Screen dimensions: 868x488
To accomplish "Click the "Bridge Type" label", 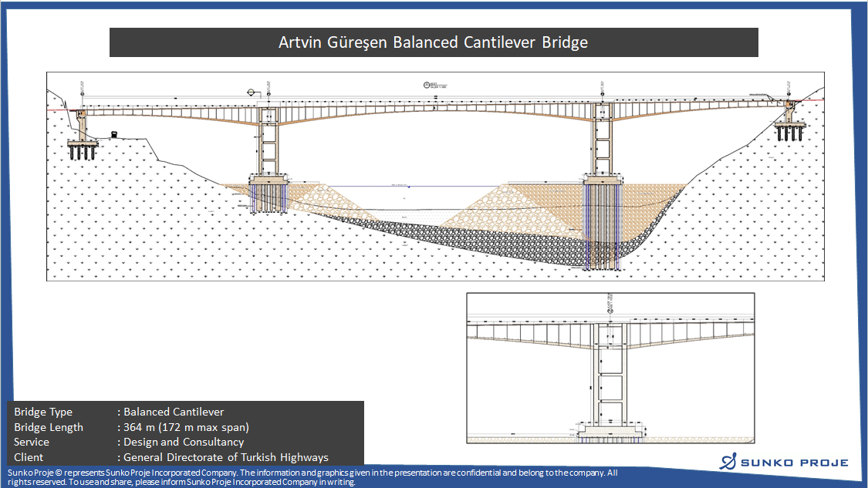I will [x=43, y=412].
